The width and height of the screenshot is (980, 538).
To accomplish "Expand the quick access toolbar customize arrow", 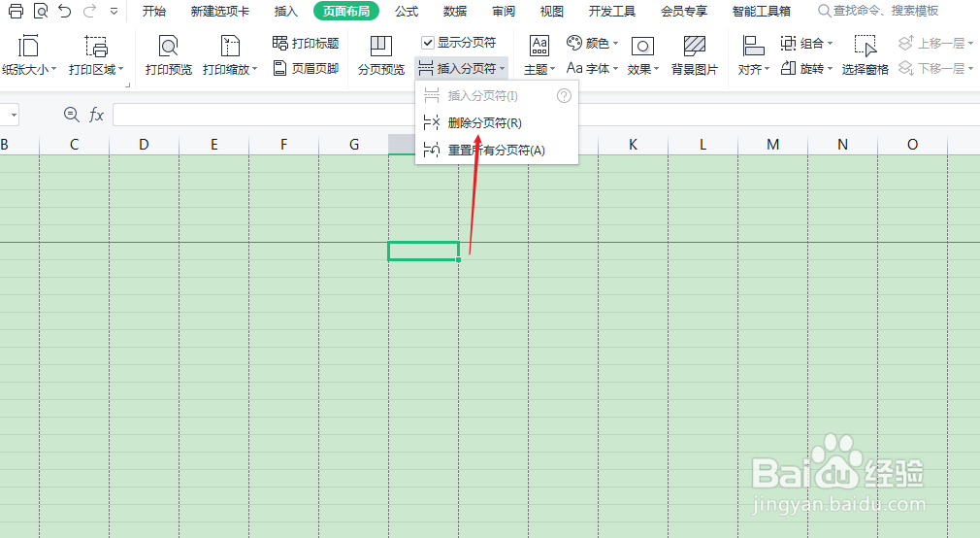I will 114,11.
